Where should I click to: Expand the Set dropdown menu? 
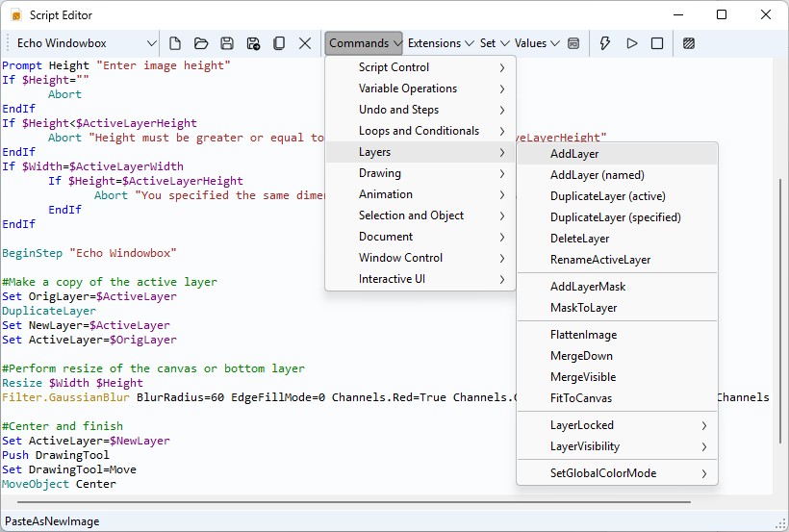click(495, 43)
